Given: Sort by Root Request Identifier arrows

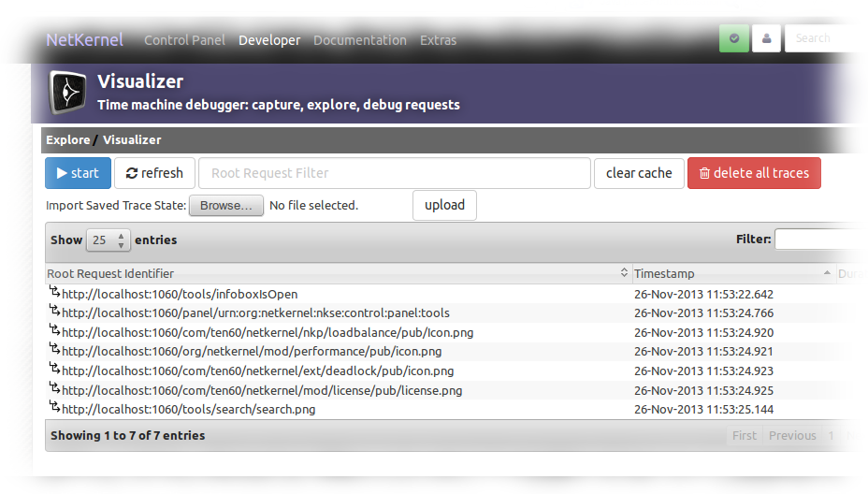Looking at the screenshot, I should [x=624, y=272].
